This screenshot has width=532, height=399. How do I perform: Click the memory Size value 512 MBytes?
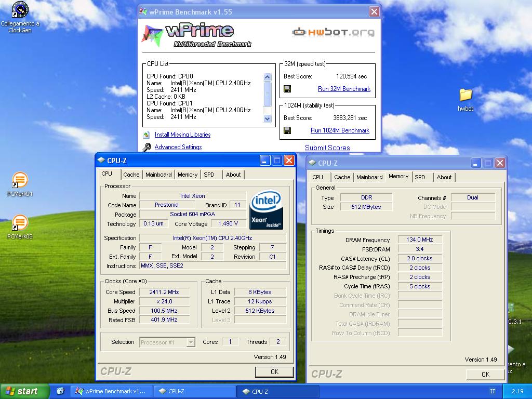point(366,207)
